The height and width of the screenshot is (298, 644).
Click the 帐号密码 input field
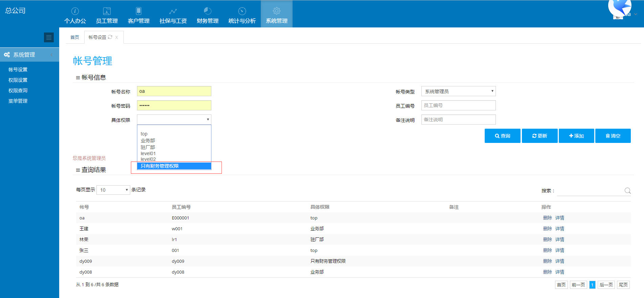tap(174, 105)
